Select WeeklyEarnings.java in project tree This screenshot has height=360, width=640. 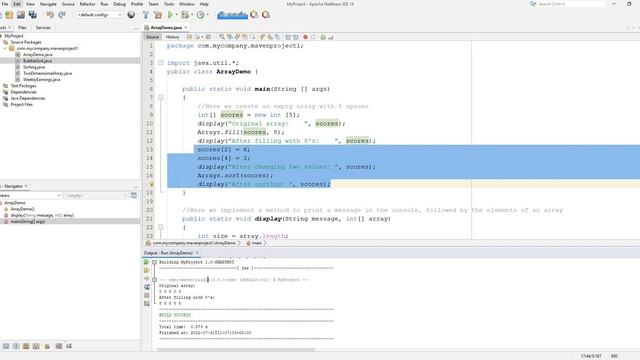tap(41, 80)
